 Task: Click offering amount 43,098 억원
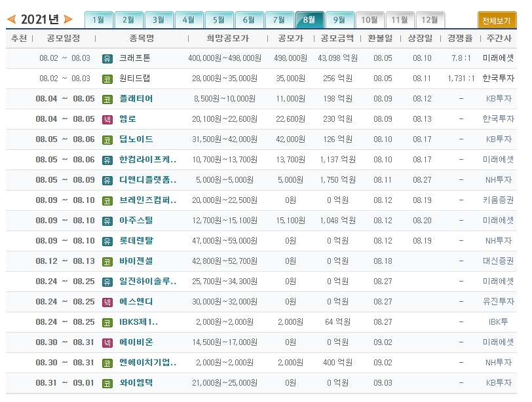tap(337, 58)
